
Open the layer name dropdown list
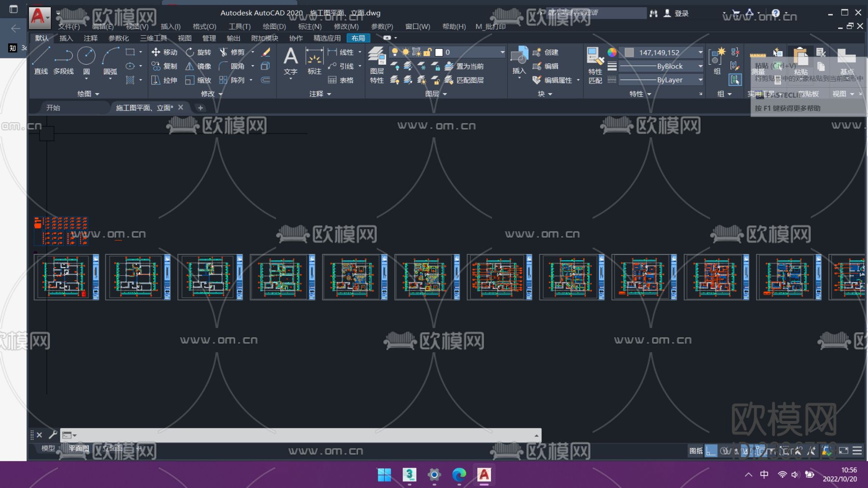(502, 52)
